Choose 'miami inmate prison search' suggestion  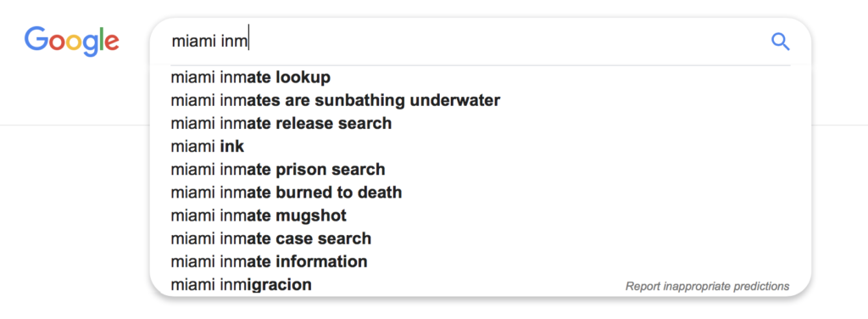[481, 170]
